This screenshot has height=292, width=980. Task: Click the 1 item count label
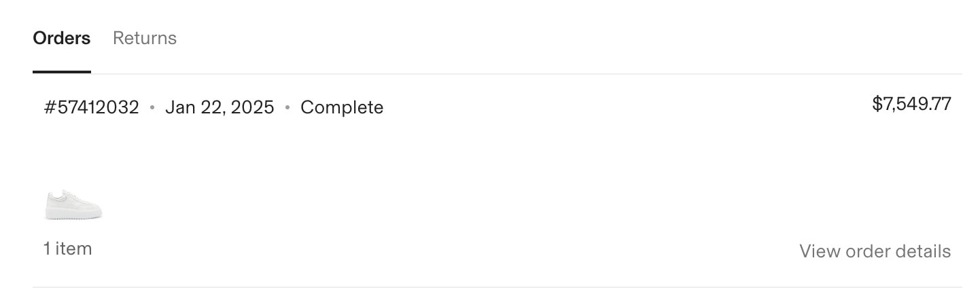click(67, 249)
